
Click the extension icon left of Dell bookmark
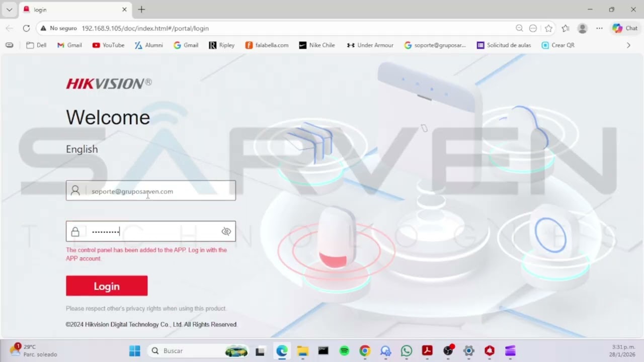[9, 45]
